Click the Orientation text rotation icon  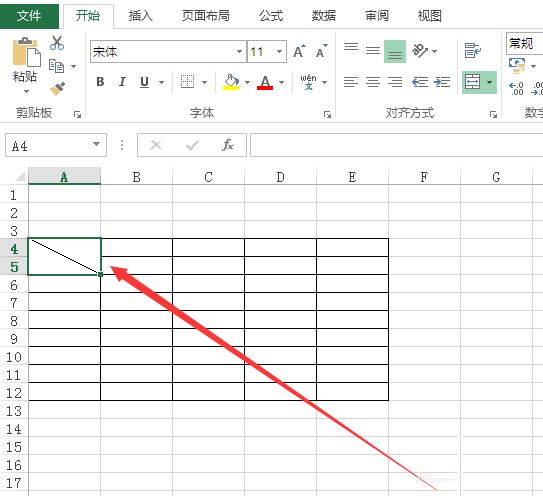420,51
